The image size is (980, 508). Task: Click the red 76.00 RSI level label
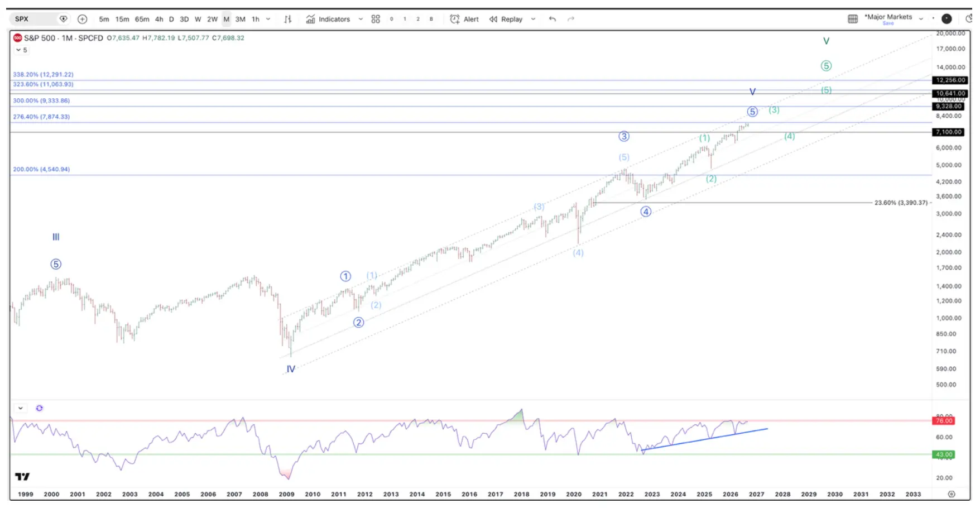point(944,421)
